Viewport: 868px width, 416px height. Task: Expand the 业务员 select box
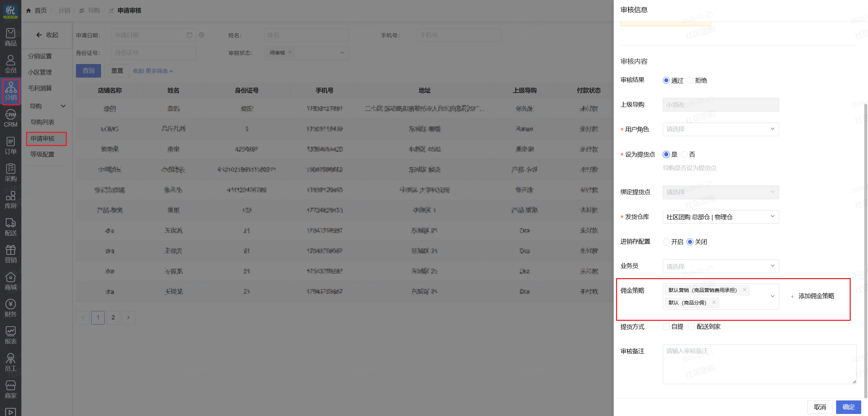721,266
